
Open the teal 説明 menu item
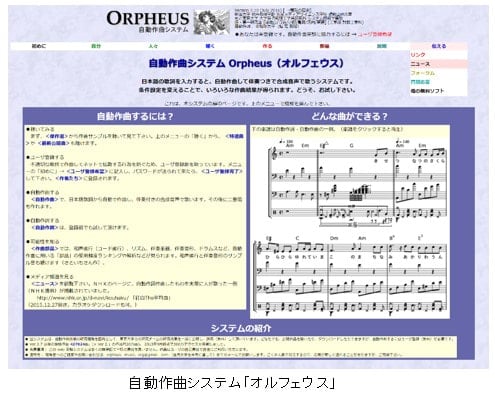point(382,46)
